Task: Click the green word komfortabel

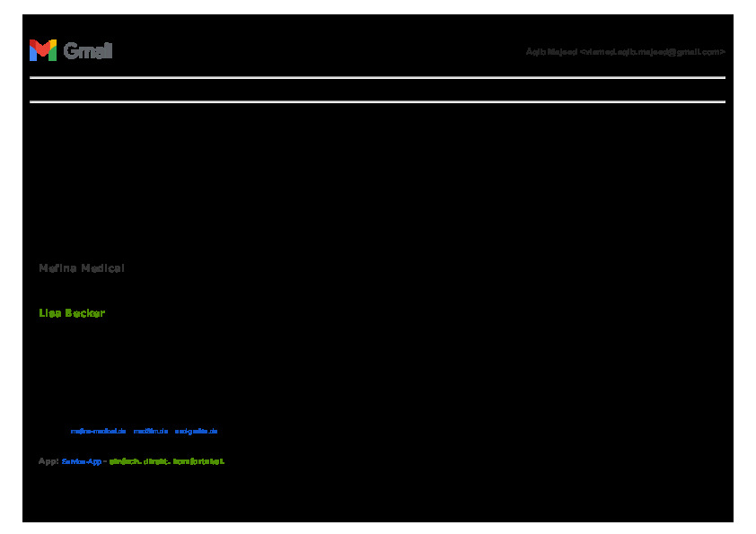Action: pos(198,461)
